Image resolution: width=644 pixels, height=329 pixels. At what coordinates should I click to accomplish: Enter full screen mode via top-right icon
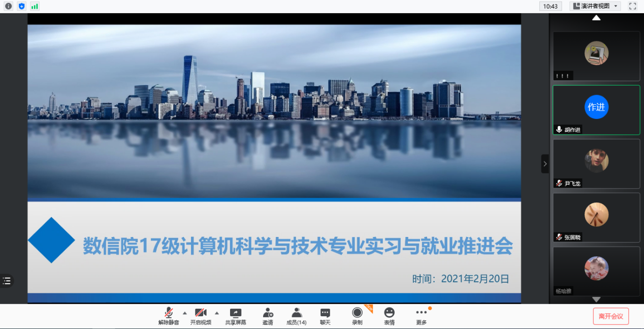point(632,6)
